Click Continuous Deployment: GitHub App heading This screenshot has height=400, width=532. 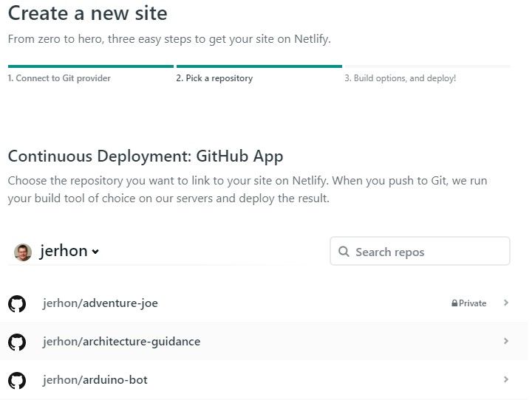[146, 156]
